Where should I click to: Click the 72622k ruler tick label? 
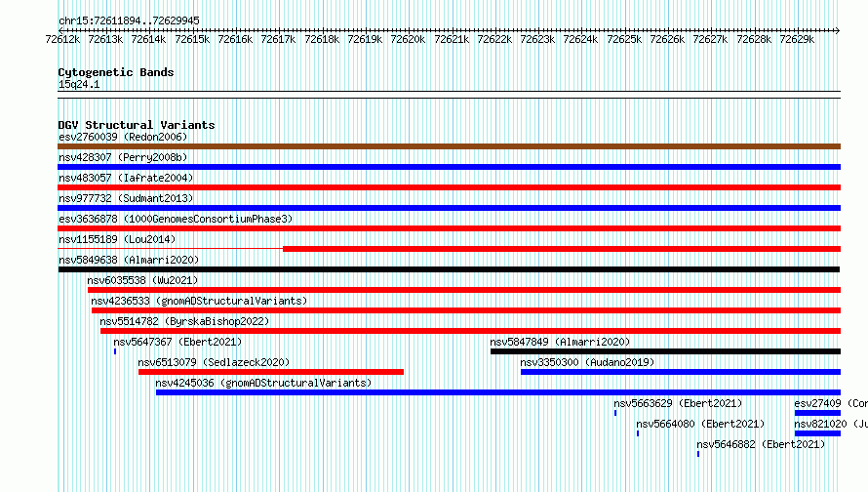pos(494,39)
